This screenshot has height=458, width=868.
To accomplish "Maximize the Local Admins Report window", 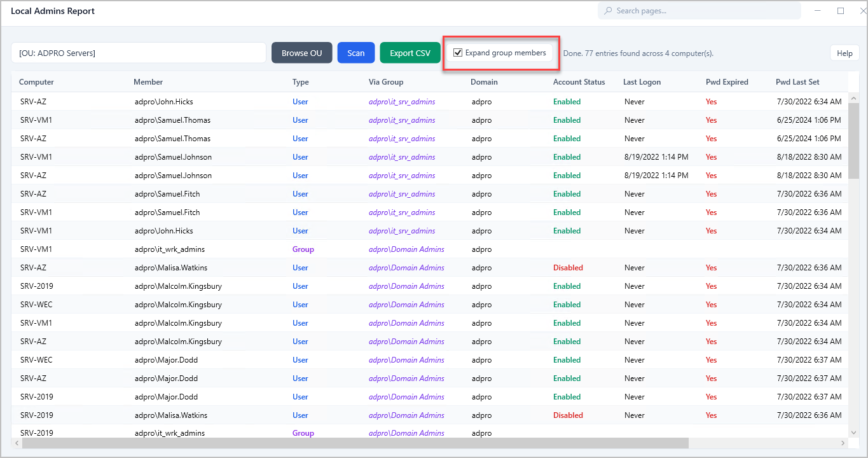I will click(840, 11).
